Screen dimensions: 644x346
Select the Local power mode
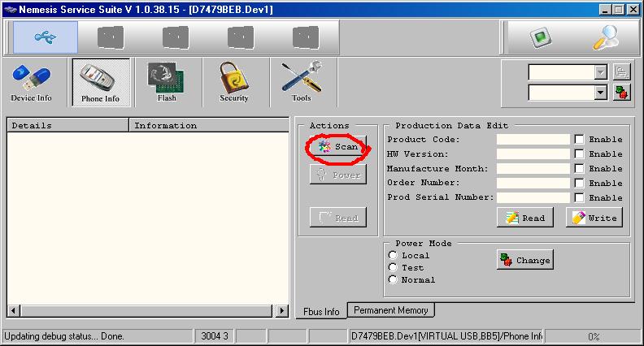(393, 255)
